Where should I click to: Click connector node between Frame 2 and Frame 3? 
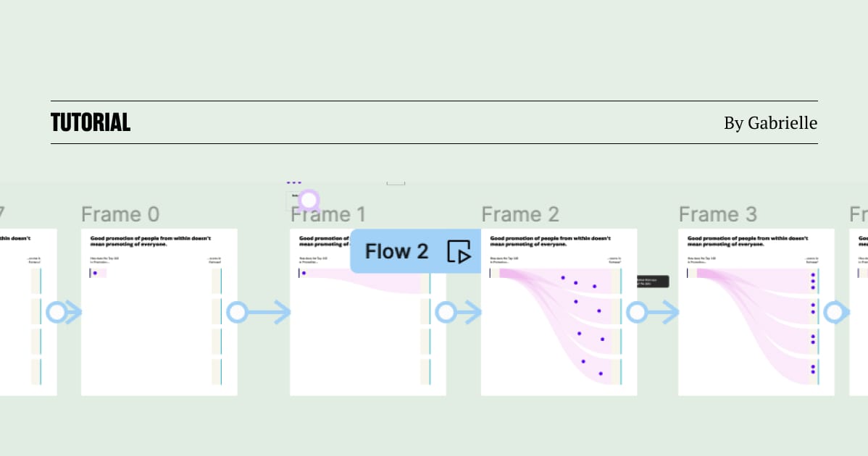637,312
